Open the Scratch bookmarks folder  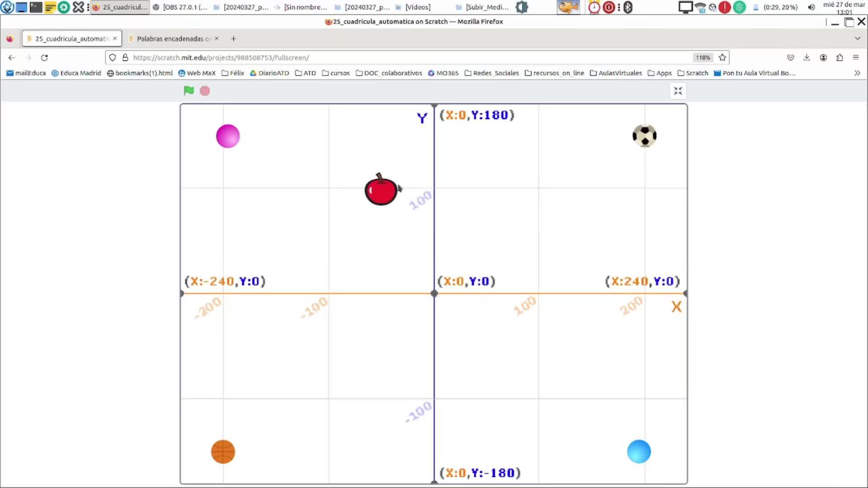(x=693, y=73)
